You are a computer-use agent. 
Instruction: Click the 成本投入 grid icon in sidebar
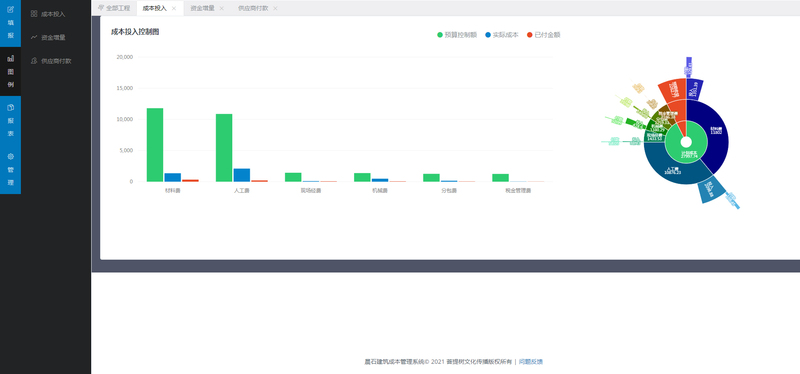(x=34, y=14)
